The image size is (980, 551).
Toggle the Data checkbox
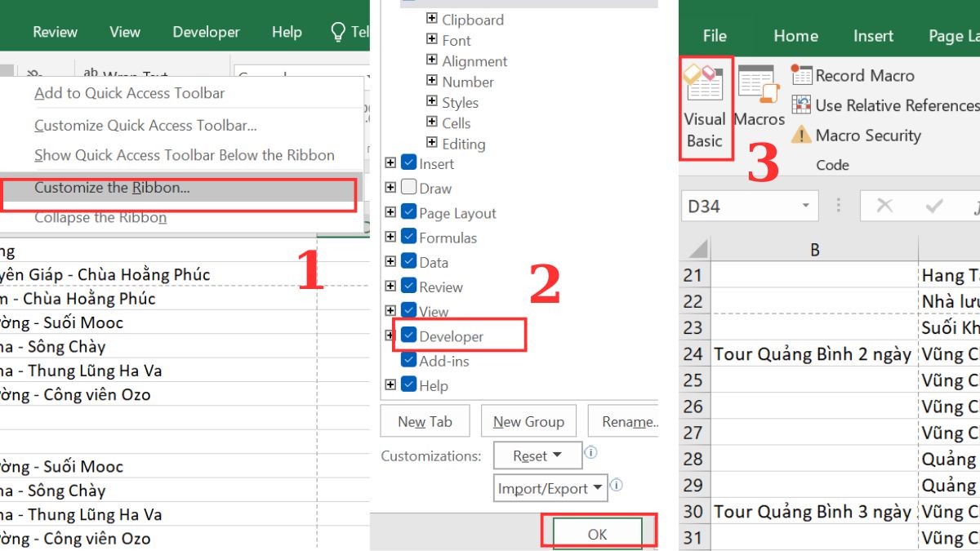[409, 261]
